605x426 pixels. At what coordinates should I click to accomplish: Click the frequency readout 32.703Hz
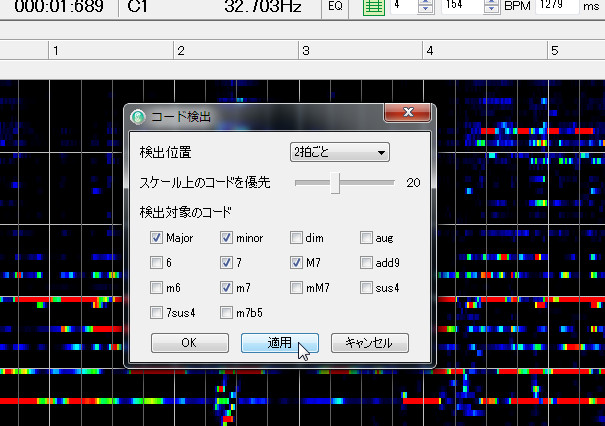[x=263, y=6]
